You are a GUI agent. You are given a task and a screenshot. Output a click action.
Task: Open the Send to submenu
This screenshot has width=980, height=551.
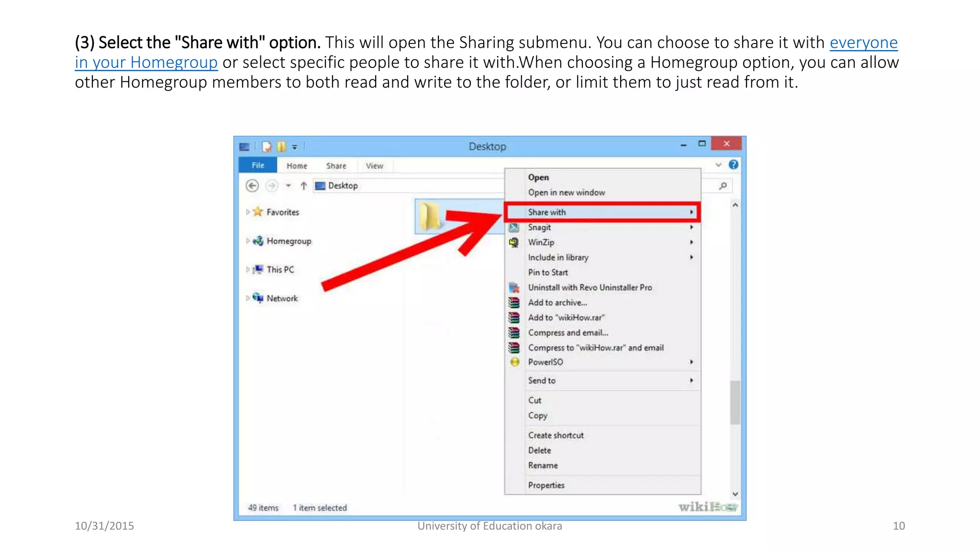pos(602,381)
